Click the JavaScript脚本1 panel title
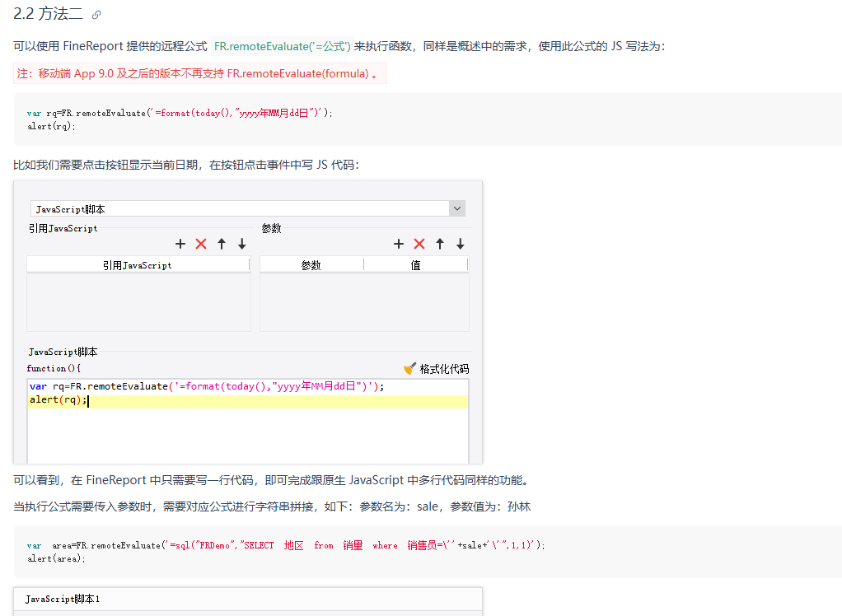 63,599
